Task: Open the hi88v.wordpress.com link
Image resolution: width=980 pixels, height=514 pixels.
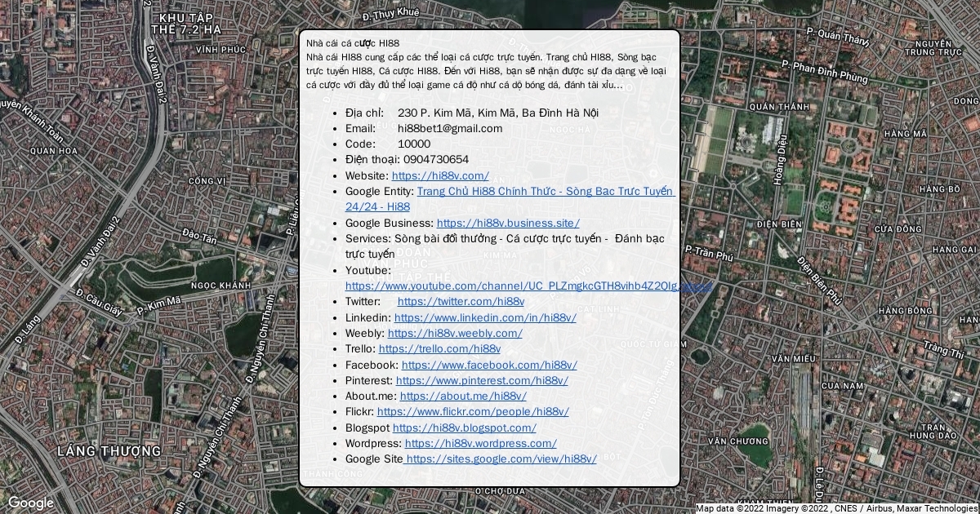Action: [x=480, y=443]
